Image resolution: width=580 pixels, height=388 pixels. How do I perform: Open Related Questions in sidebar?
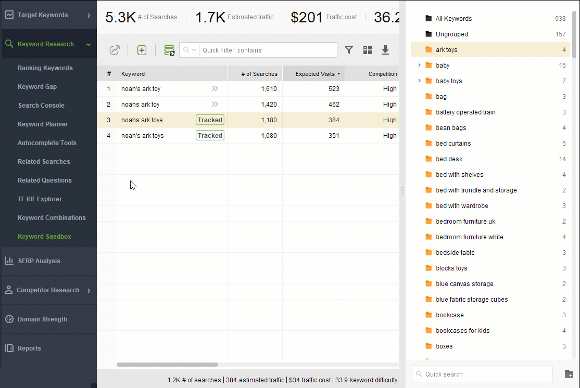44,180
